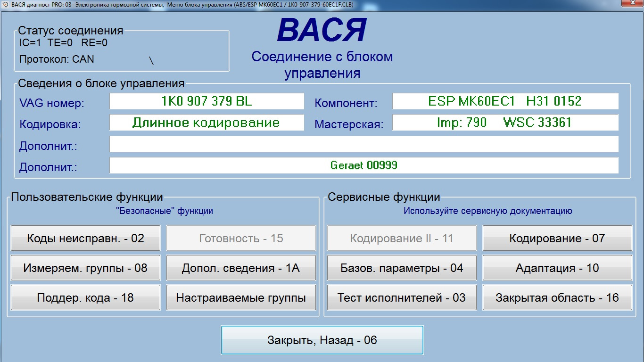Click 'Сервисные функции' group title

click(384, 197)
